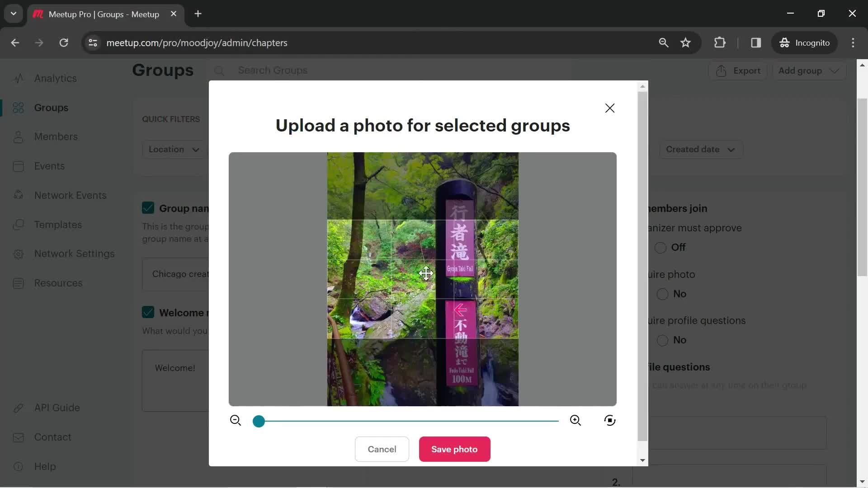Image resolution: width=868 pixels, height=488 pixels.
Task: Toggle the Welcome message checkbox on
Action: point(147,312)
